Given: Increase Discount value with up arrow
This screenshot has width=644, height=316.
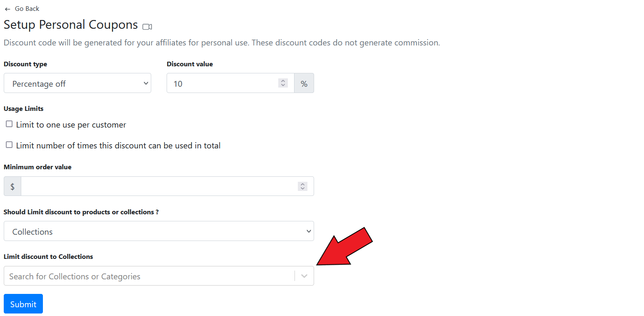Looking at the screenshot, I should tap(283, 81).
